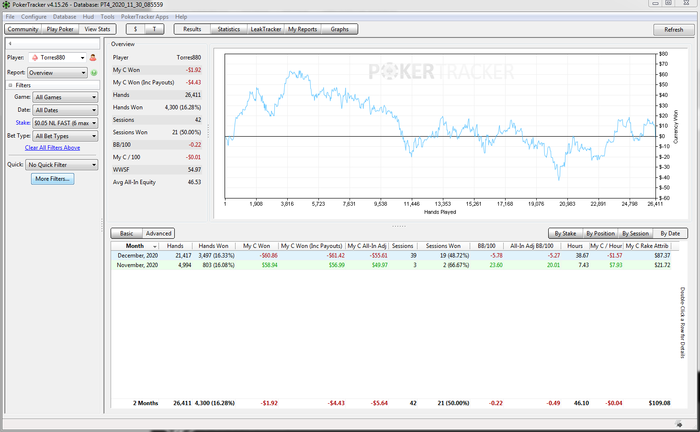Open the Hud menu
Screen dimensions: 700x432
tap(88, 17)
